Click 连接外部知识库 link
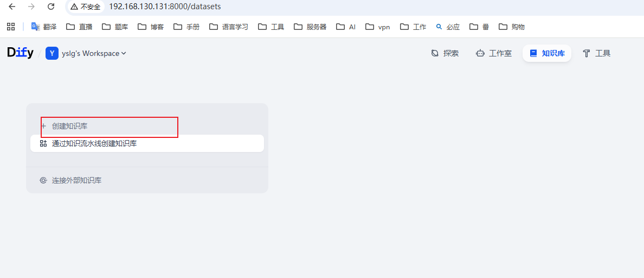 click(76, 180)
